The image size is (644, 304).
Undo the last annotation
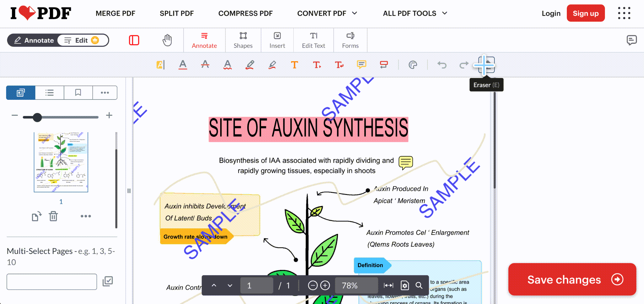tap(442, 65)
